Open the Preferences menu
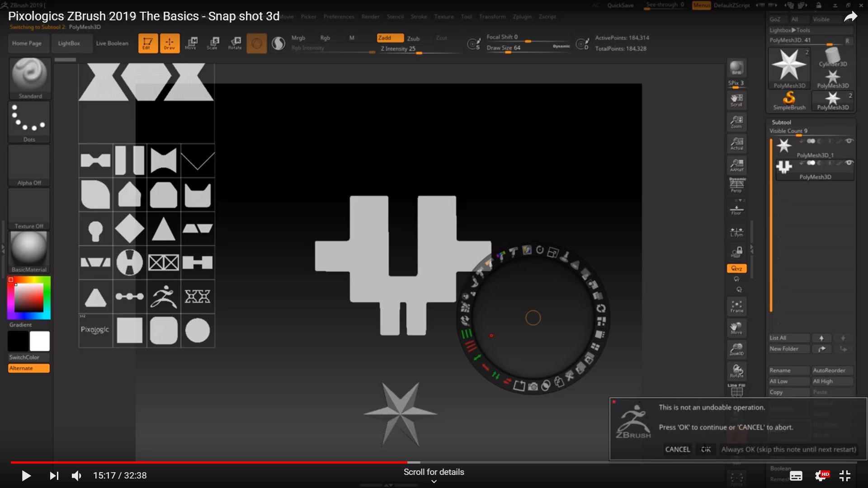 pyautogui.click(x=339, y=17)
